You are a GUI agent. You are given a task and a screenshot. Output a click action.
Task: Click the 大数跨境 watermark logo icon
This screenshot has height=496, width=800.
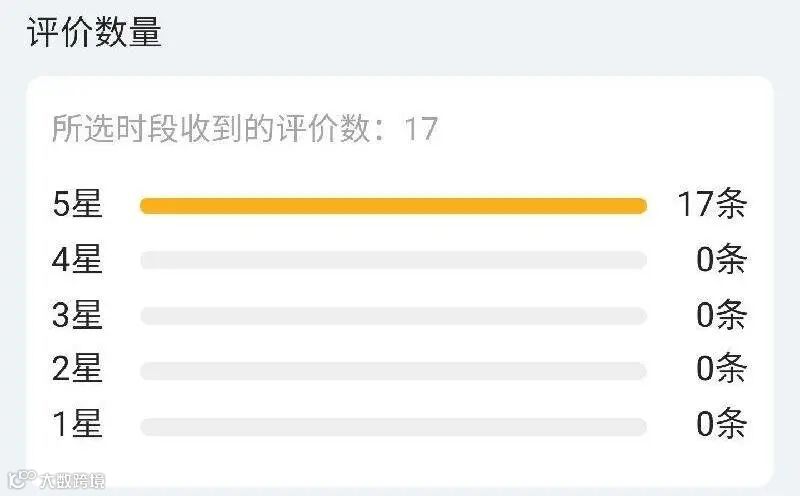(x=22, y=479)
